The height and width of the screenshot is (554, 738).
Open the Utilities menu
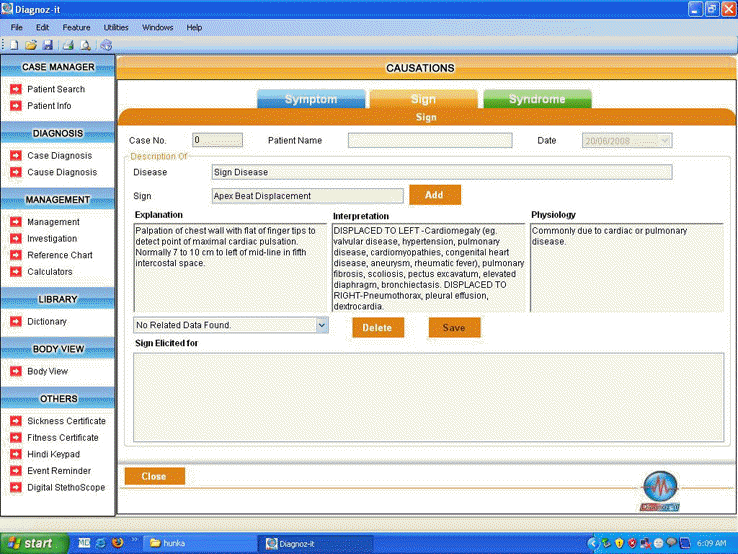pyautogui.click(x=116, y=27)
